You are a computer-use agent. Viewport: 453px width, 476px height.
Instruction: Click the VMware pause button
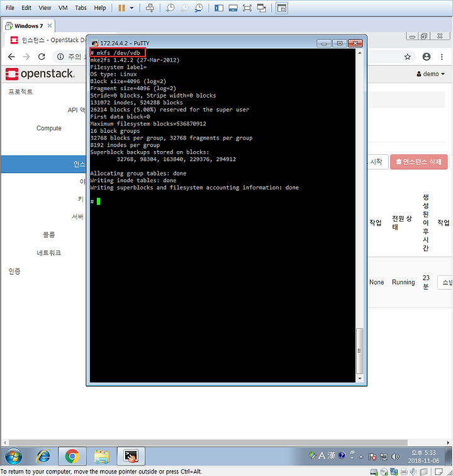pyautogui.click(x=121, y=8)
